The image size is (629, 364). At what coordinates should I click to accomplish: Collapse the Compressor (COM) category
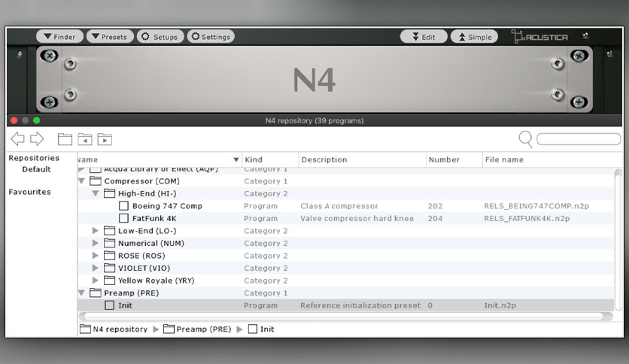pos(81,180)
